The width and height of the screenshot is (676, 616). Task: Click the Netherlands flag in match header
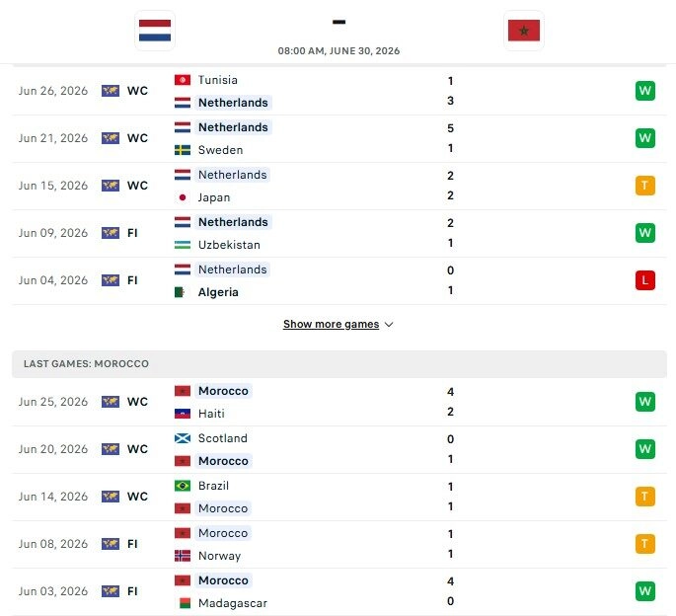point(155,31)
